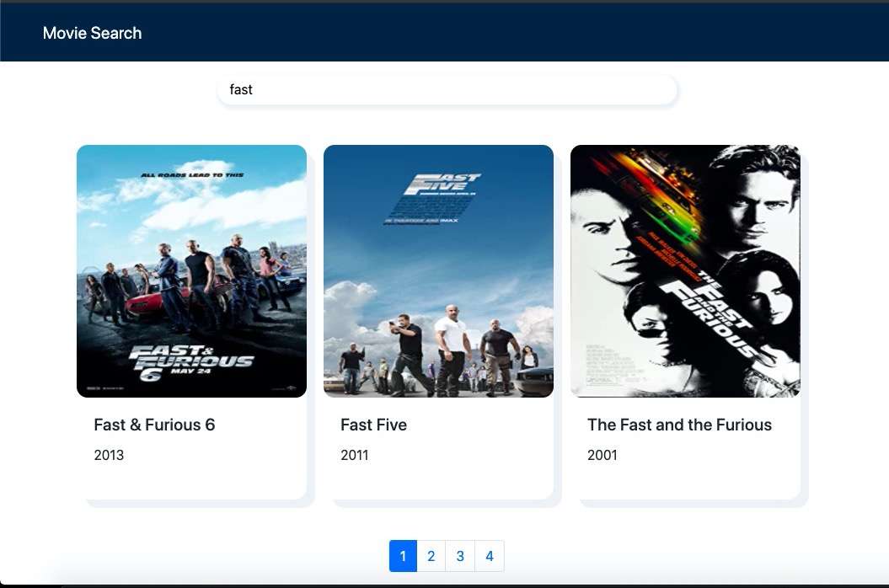
Task: Go to pagination page 3
Action: click(x=460, y=556)
